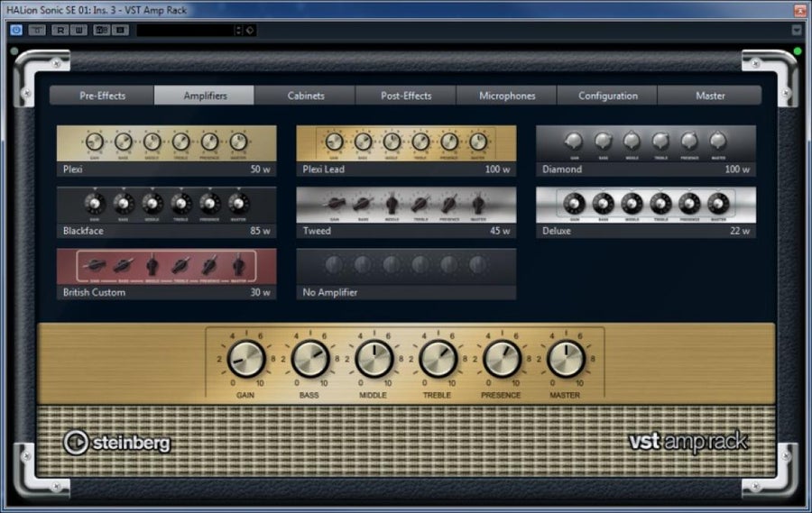Click the large TREBLE knob
The height and width of the screenshot is (513, 812).
pos(438,359)
